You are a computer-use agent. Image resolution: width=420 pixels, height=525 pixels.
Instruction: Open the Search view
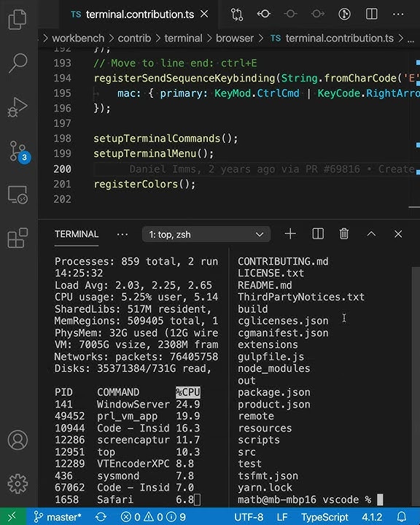(17, 63)
